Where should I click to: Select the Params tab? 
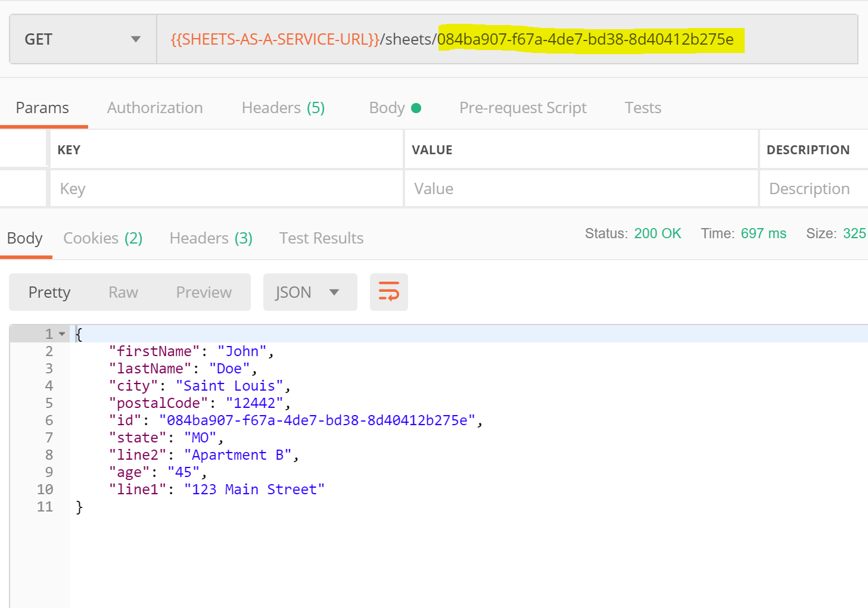pos(42,108)
